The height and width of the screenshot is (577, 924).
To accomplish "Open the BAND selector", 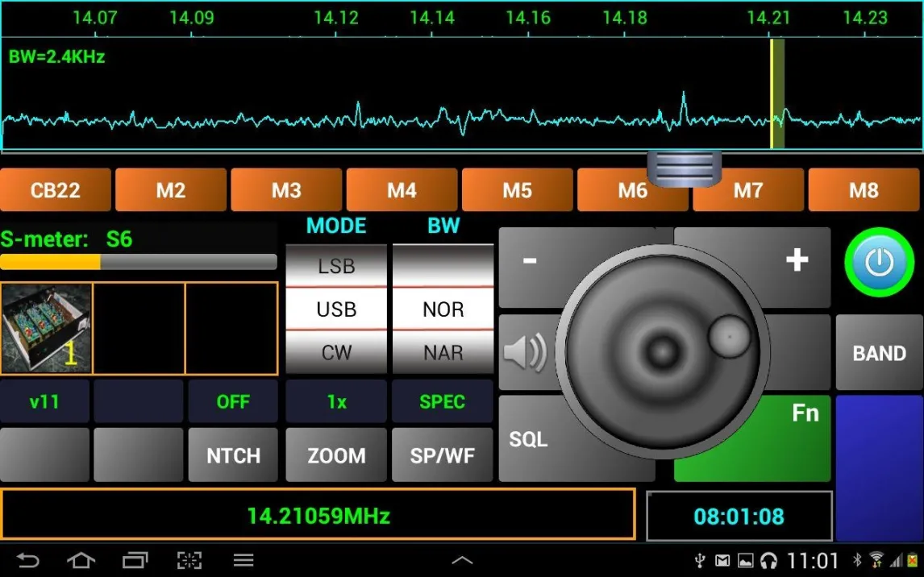I will tap(879, 353).
